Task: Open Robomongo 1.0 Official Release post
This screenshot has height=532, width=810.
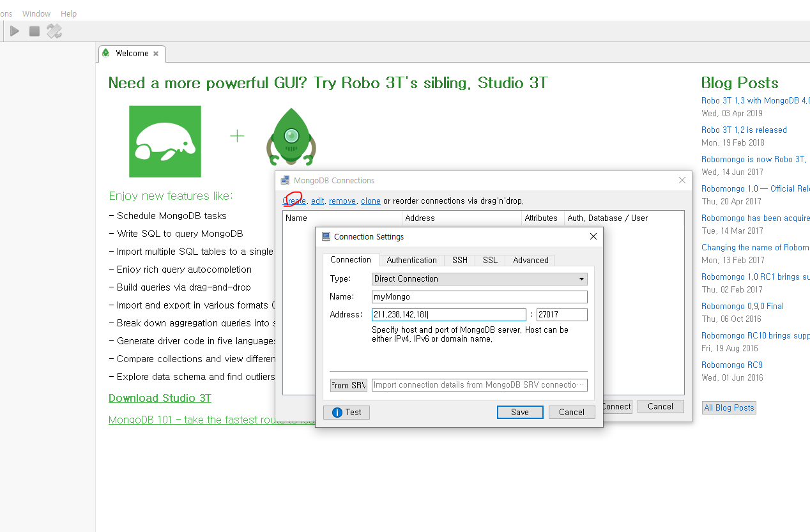Action: pos(756,188)
